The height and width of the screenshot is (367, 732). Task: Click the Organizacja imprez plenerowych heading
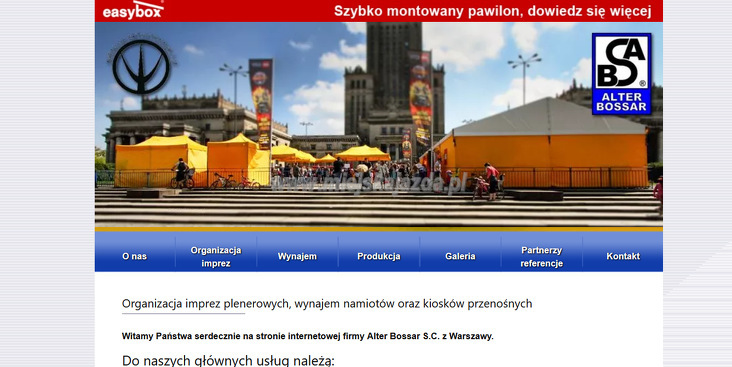(x=327, y=303)
